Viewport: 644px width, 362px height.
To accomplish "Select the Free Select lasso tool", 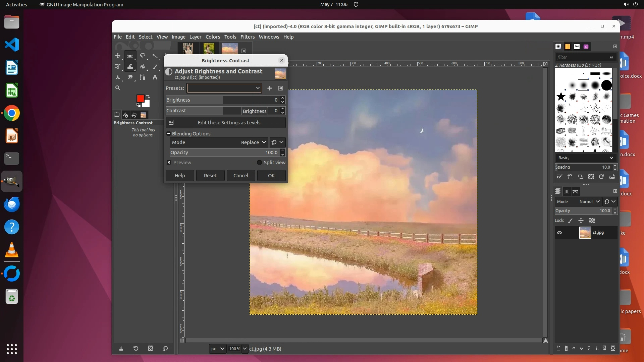I will pyautogui.click(x=143, y=56).
